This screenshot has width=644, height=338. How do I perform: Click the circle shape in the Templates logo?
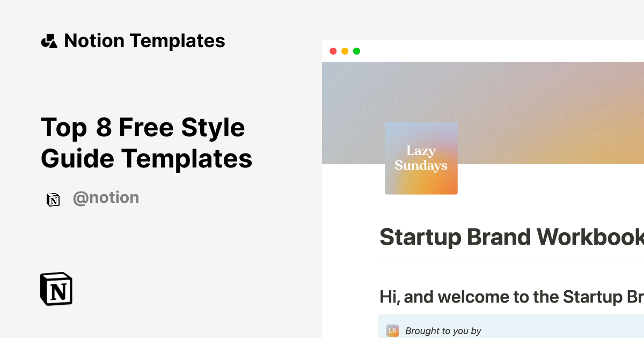pos(45,43)
